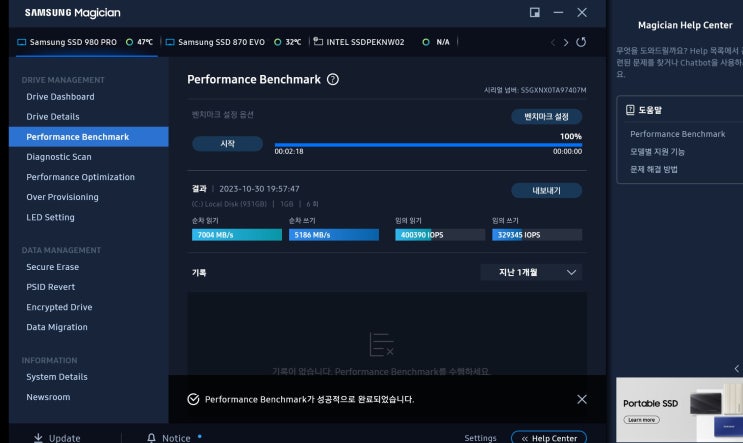
Task: Click Learn more on Portable SSD banner
Action: click(x=641, y=420)
